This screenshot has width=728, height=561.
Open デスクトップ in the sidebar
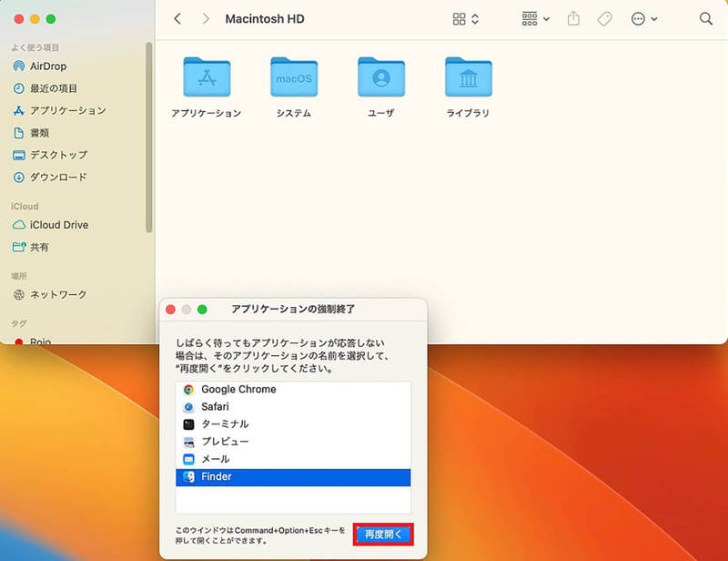point(50,155)
